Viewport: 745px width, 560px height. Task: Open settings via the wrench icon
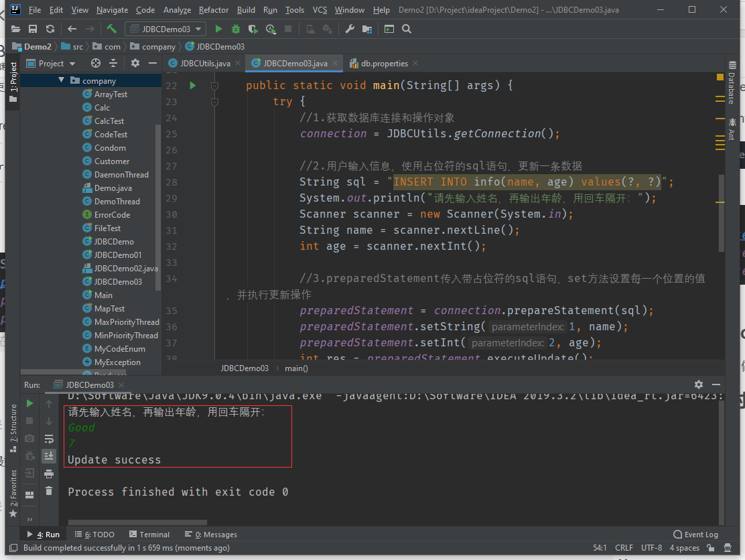tap(350, 29)
